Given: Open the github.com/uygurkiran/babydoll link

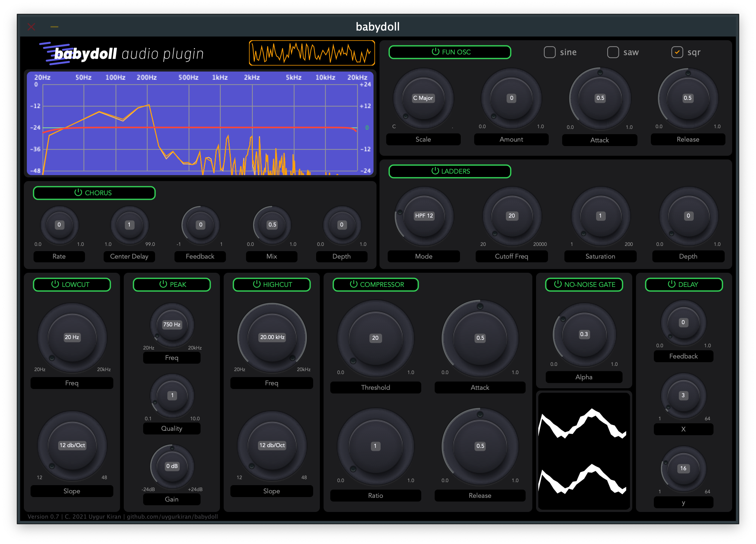Looking at the screenshot, I should pos(172,516).
